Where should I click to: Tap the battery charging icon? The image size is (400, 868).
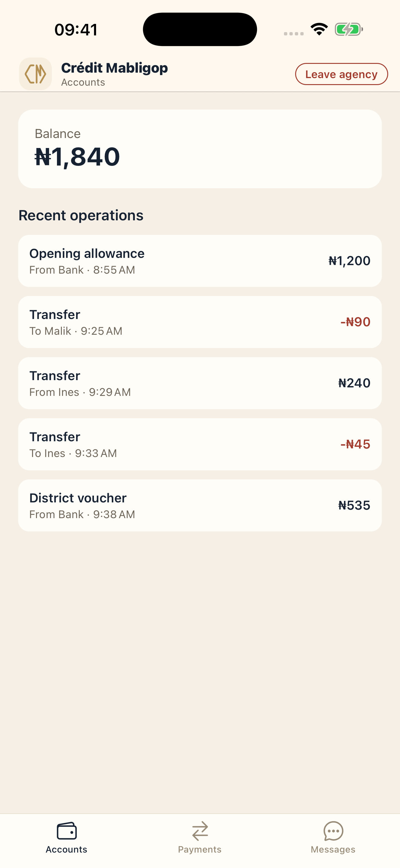[348, 29]
